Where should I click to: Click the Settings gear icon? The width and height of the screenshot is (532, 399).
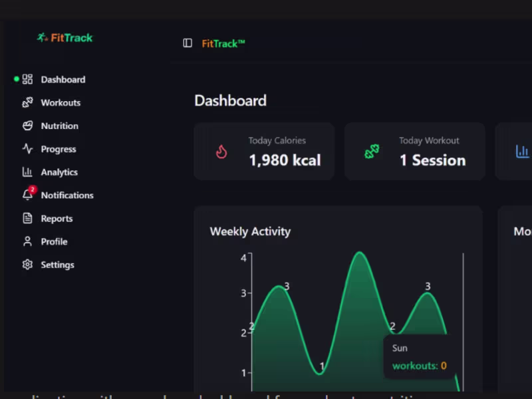27,264
